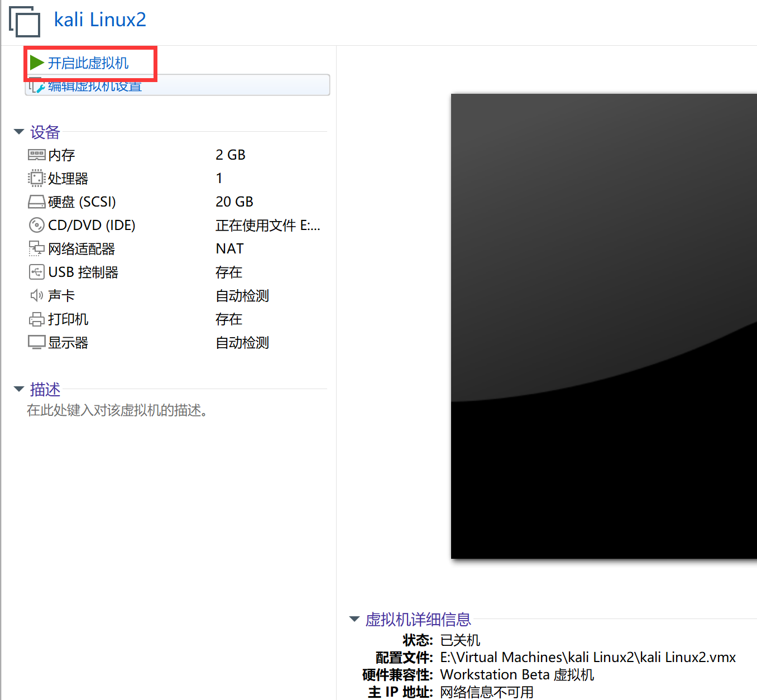Open the 打印机 printer device icon
The image size is (757, 700).
pyautogui.click(x=36, y=319)
